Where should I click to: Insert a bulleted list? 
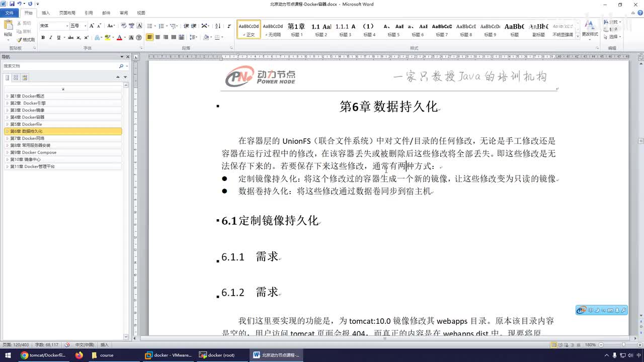pyautogui.click(x=150, y=26)
